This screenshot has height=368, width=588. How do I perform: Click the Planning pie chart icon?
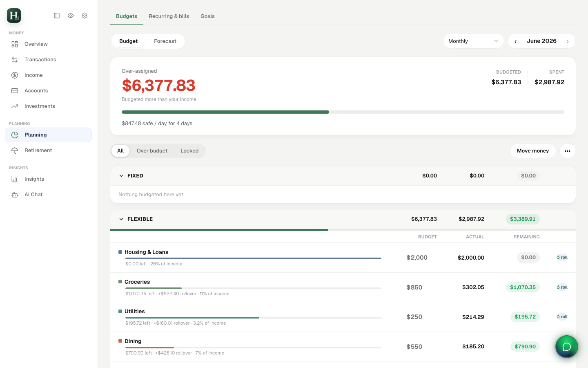click(15, 135)
